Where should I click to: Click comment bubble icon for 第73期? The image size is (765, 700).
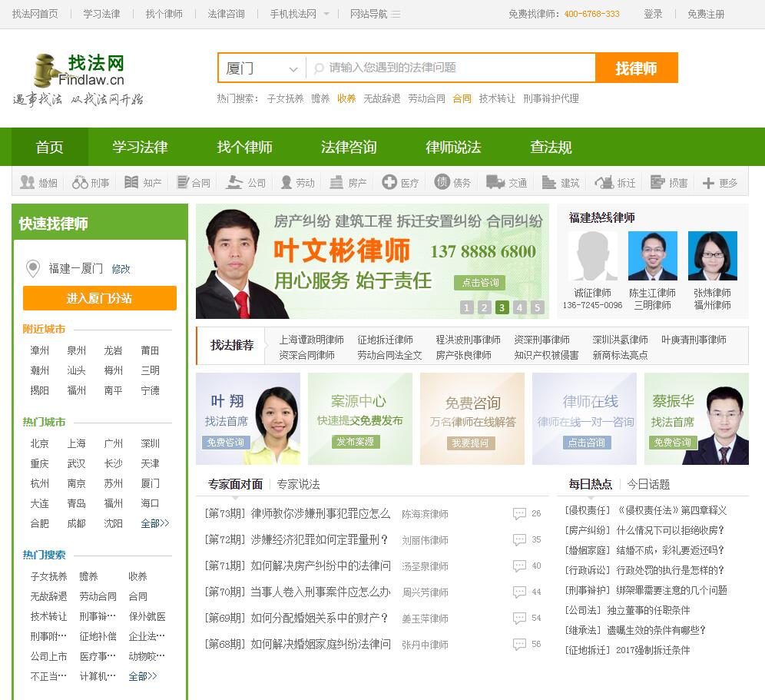tap(519, 513)
